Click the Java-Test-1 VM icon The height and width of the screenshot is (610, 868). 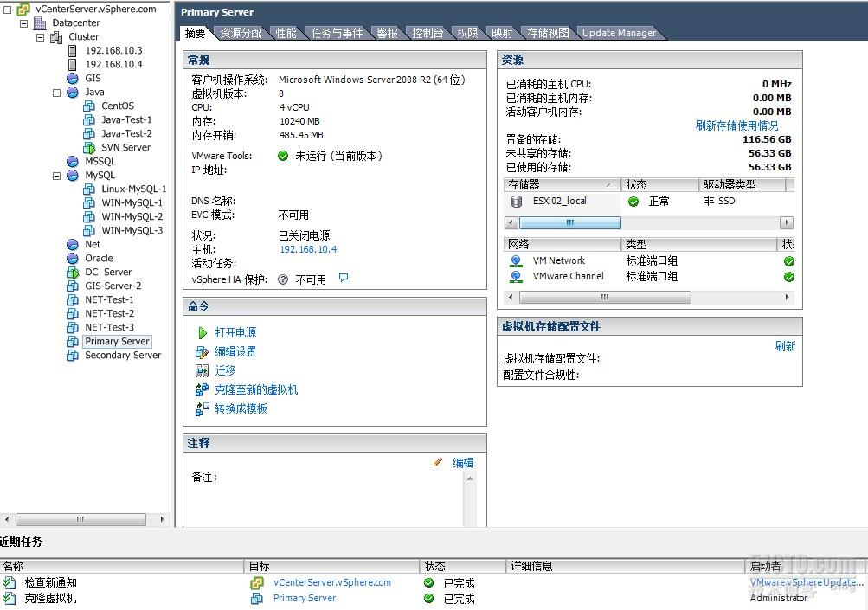click(89, 119)
